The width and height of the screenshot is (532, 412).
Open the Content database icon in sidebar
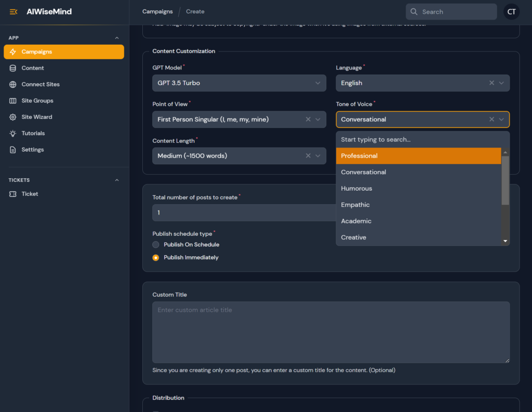click(13, 68)
